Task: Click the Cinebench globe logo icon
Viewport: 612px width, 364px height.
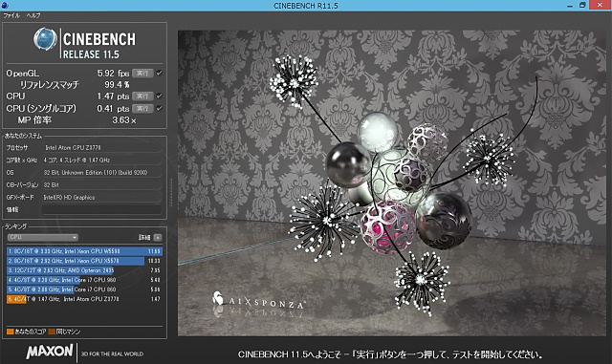Action: coord(45,39)
